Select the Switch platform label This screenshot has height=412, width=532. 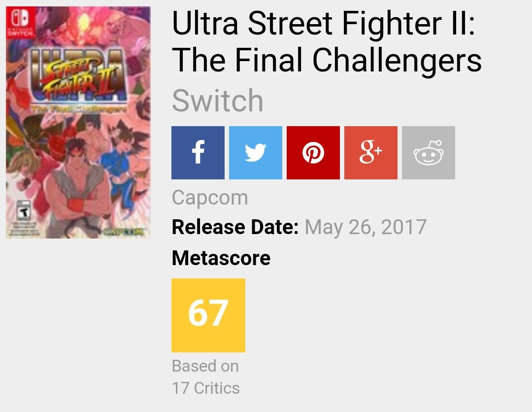pyautogui.click(x=217, y=101)
